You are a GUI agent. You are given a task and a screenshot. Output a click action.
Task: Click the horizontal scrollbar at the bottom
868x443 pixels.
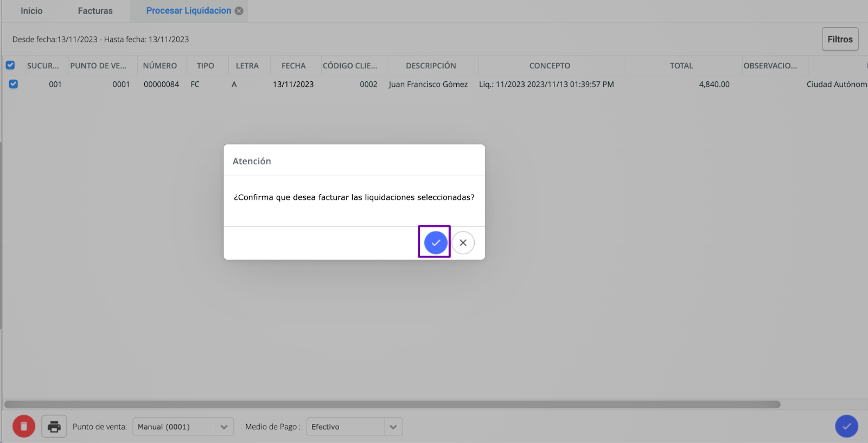click(392, 405)
